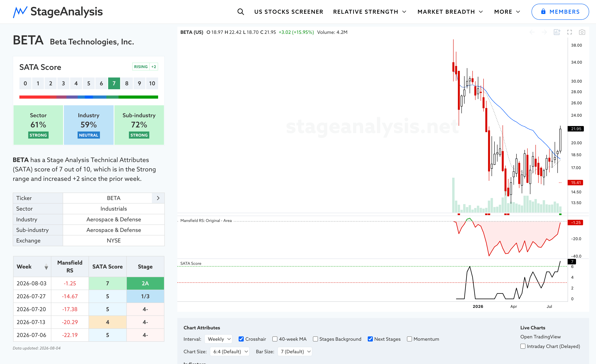This screenshot has height=364, width=596.
Task: Click the Week column sort arrows
Action: tap(46, 267)
